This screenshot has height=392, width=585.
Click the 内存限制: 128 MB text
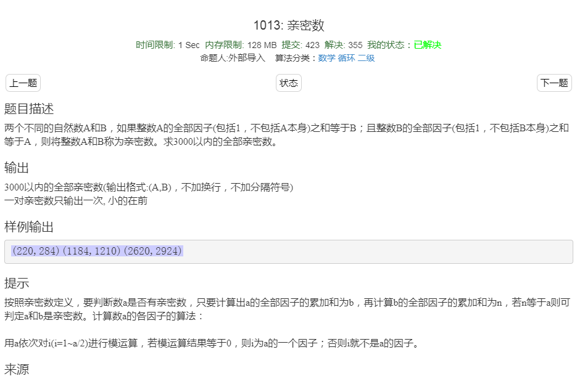click(241, 45)
